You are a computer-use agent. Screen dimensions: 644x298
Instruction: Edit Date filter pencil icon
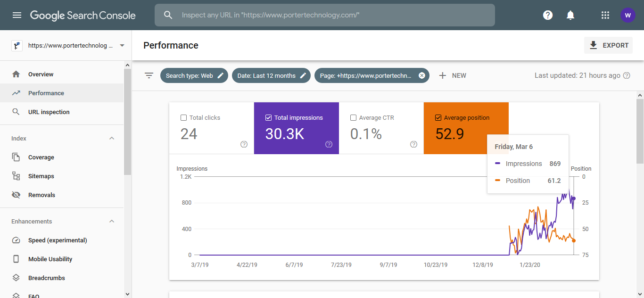tap(303, 75)
